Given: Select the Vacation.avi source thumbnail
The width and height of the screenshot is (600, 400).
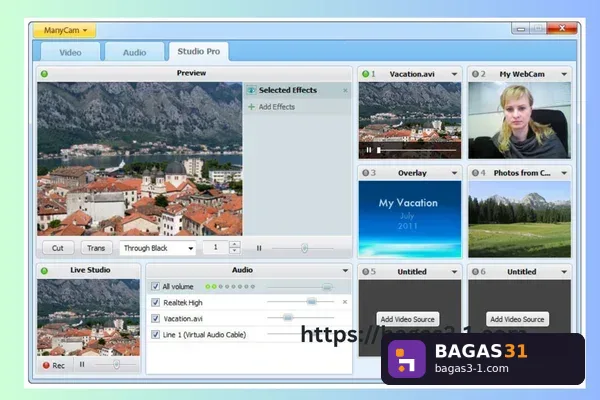Looking at the screenshot, I should [410, 120].
